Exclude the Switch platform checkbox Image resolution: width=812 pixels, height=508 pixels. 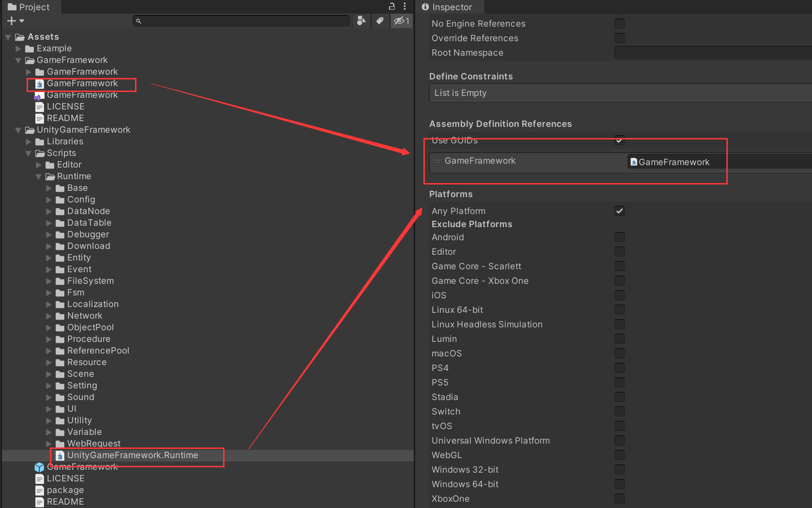pos(619,411)
